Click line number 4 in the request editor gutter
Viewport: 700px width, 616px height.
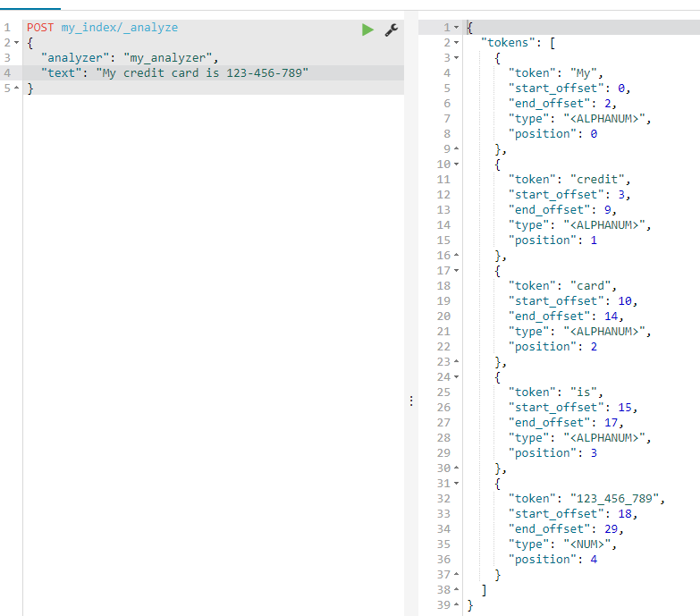[7, 73]
